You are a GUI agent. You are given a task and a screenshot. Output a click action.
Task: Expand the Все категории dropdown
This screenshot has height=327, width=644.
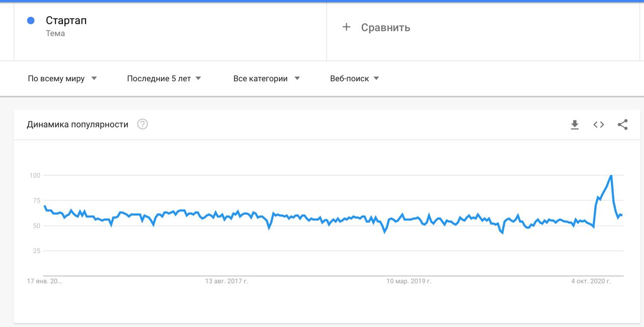pos(267,79)
